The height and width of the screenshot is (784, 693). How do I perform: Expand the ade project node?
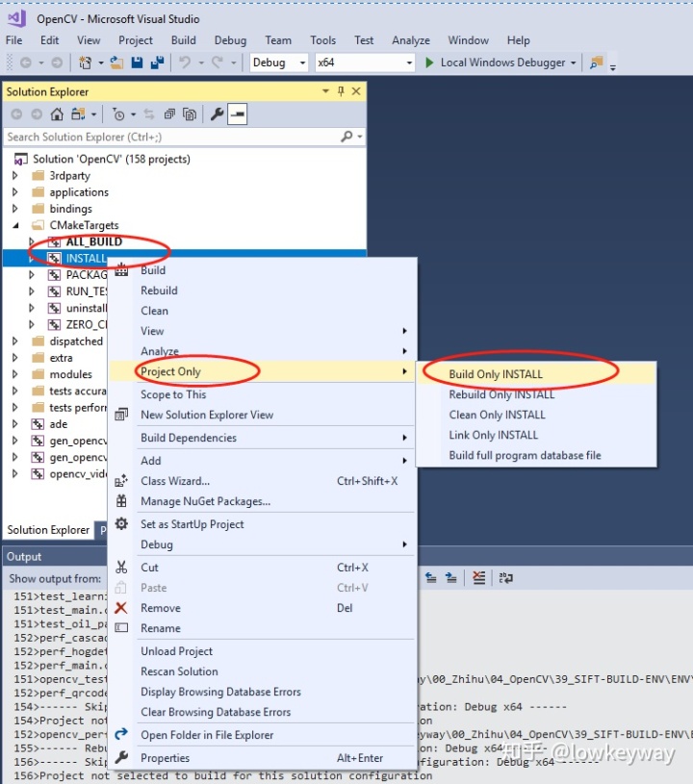coord(14,424)
